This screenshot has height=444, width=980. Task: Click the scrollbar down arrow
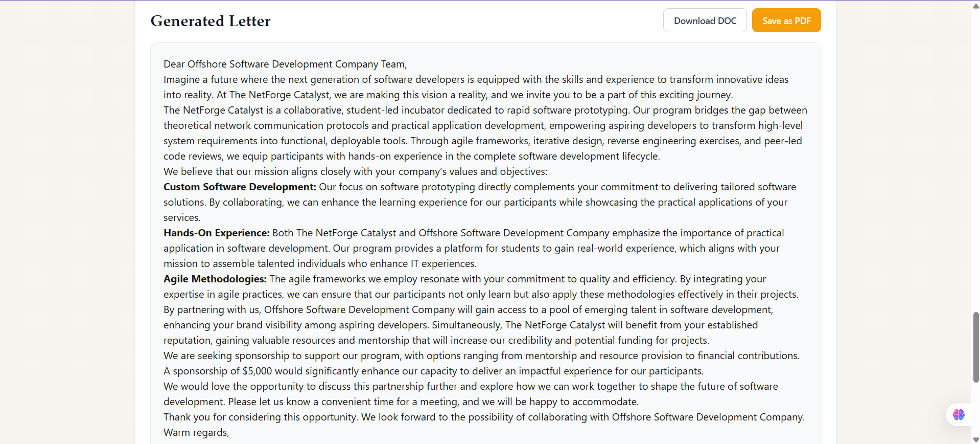pyautogui.click(x=976, y=439)
